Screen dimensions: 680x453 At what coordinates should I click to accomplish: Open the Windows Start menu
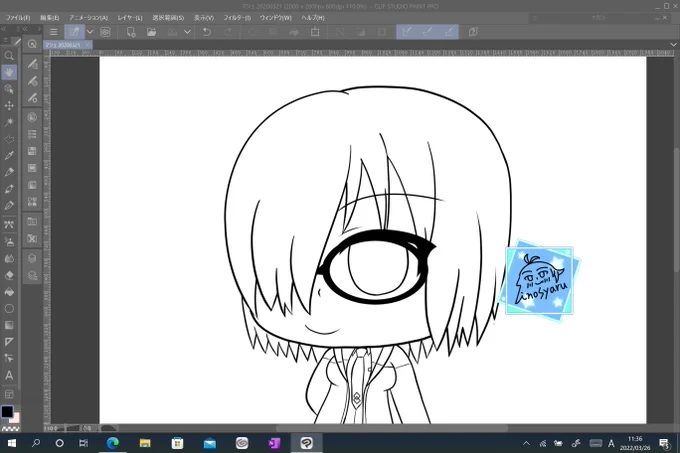click(x=12, y=443)
